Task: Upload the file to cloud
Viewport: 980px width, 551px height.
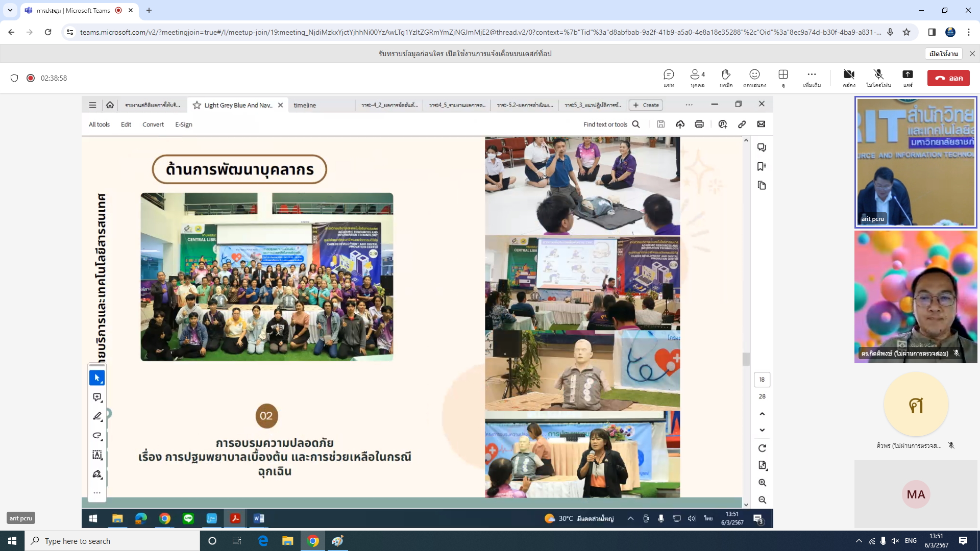Action: [x=680, y=124]
